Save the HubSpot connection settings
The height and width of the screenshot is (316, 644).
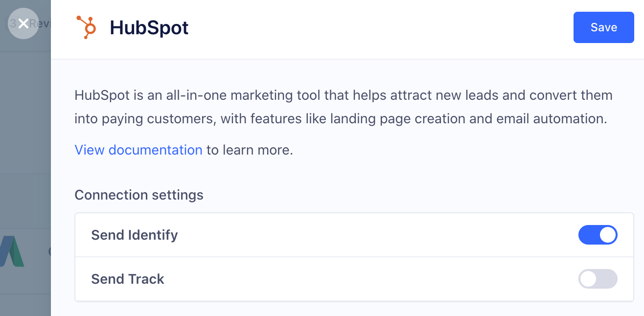pos(603,27)
